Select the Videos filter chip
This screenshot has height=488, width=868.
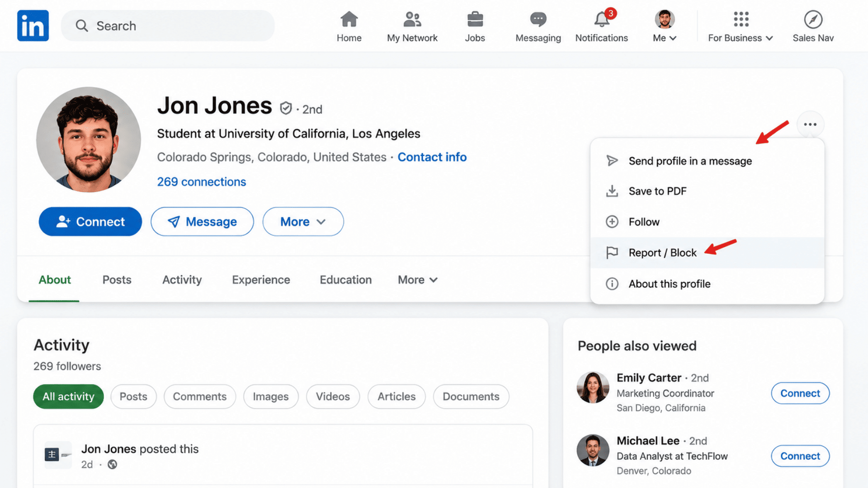[x=333, y=396]
